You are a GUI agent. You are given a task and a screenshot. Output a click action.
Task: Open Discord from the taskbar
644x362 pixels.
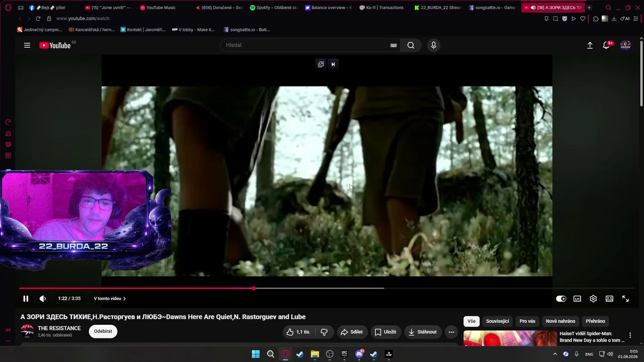(x=359, y=354)
